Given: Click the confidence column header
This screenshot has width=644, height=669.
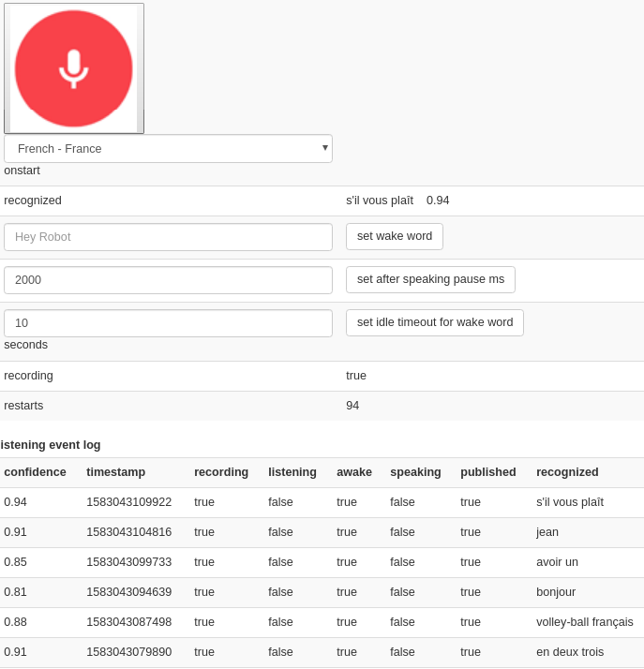Looking at the screenshot, I should 35,472.
